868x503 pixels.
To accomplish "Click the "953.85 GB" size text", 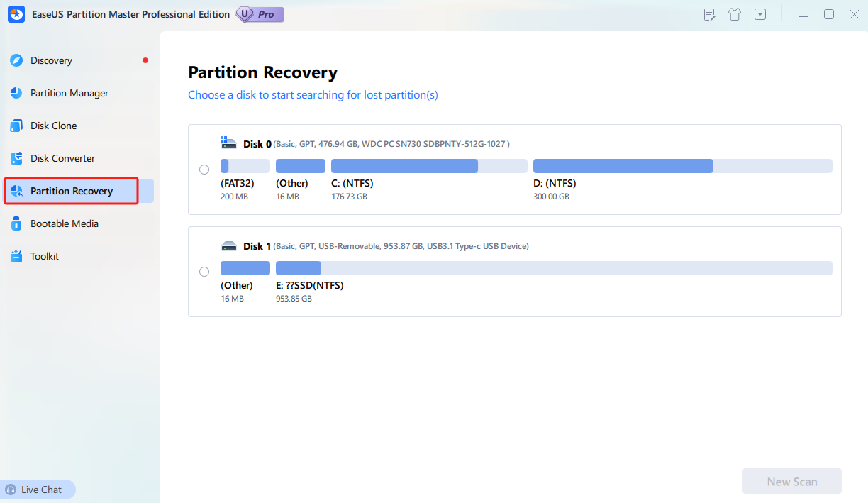I will coord(294,299).
